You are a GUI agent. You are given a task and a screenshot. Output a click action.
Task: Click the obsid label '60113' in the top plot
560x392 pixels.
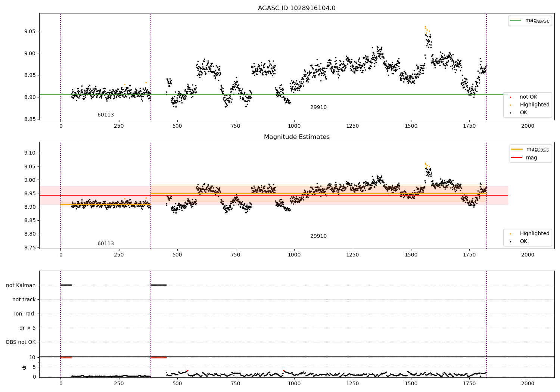tap(106, 115)
